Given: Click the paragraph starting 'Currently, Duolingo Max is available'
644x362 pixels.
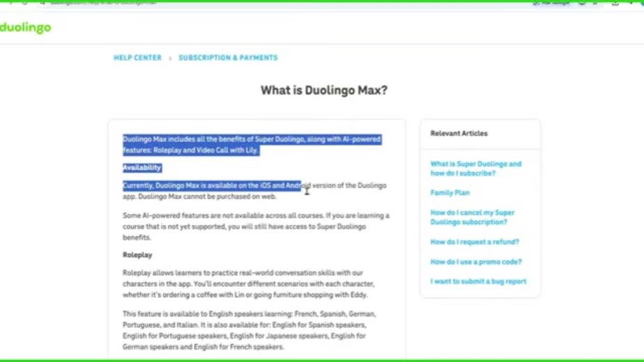Looking at the screenshot, I should pos(254,191).
